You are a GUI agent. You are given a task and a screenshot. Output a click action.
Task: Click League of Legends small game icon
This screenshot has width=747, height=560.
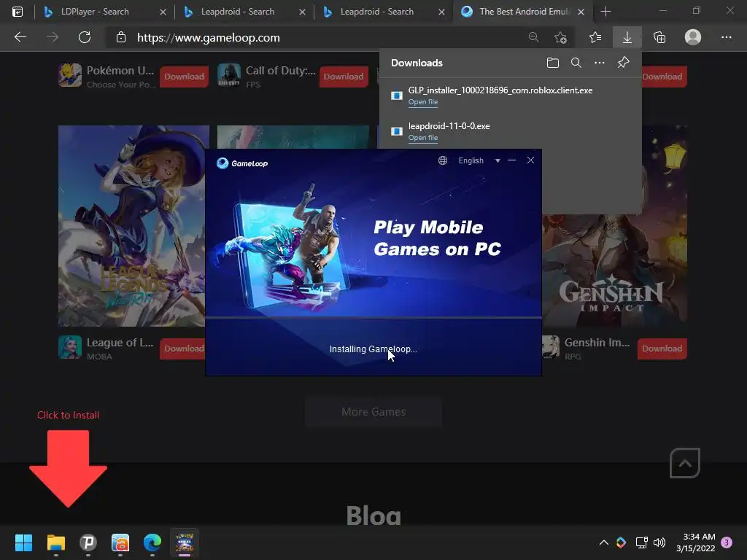70,347
